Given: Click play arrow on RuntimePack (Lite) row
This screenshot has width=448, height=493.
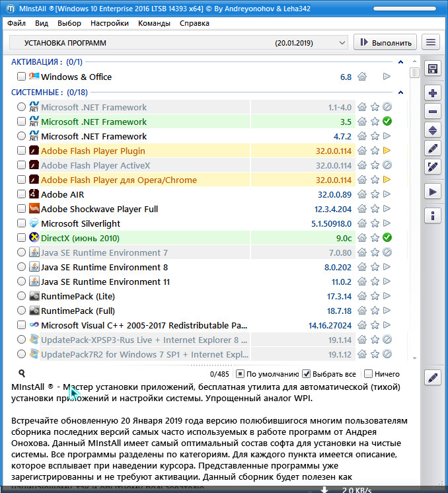Looking at the screenshot, I should (x=387, y=296).
